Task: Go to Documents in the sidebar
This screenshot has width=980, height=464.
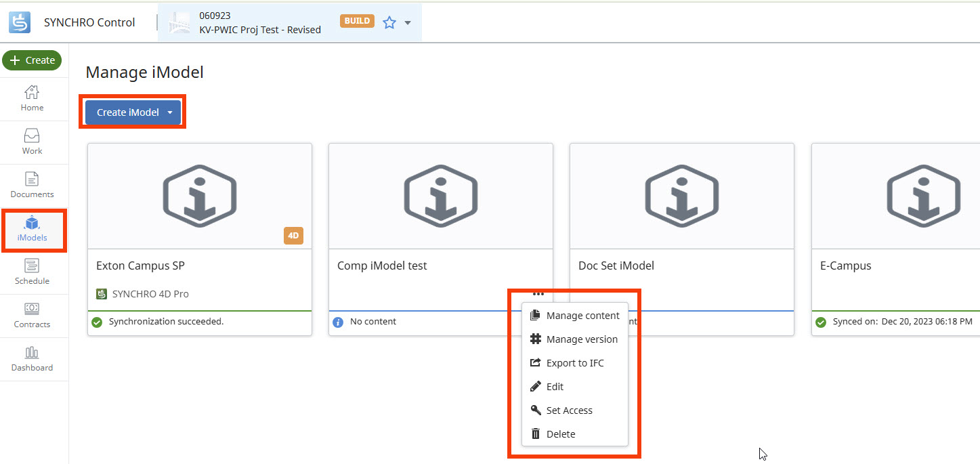Action: tap(32, 186)
